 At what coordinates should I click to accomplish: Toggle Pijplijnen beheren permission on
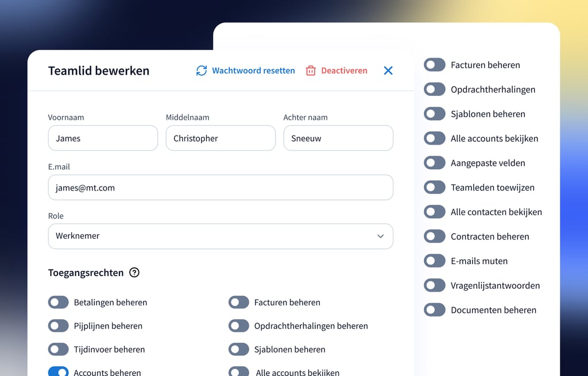coord(59,326)
